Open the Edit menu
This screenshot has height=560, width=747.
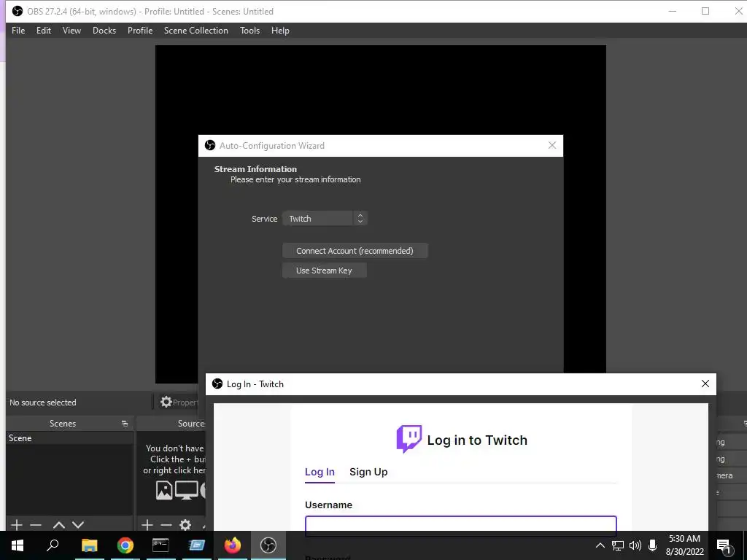tap(43, 31)
